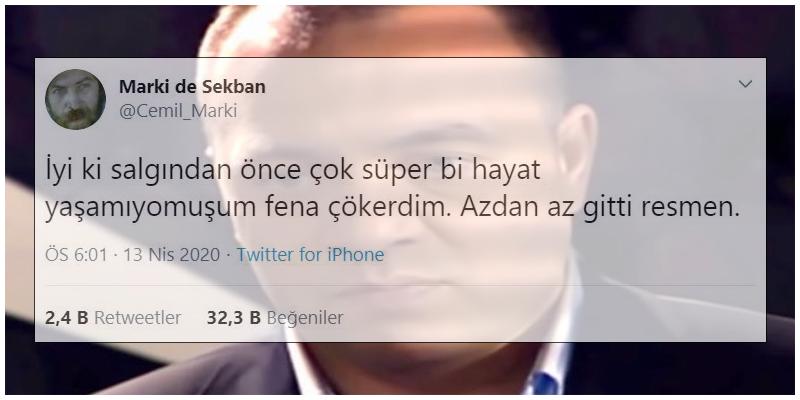Click the word Beğeniler
Image resolution: width=800 pixels, height=400 pixels.
[305, 318]
